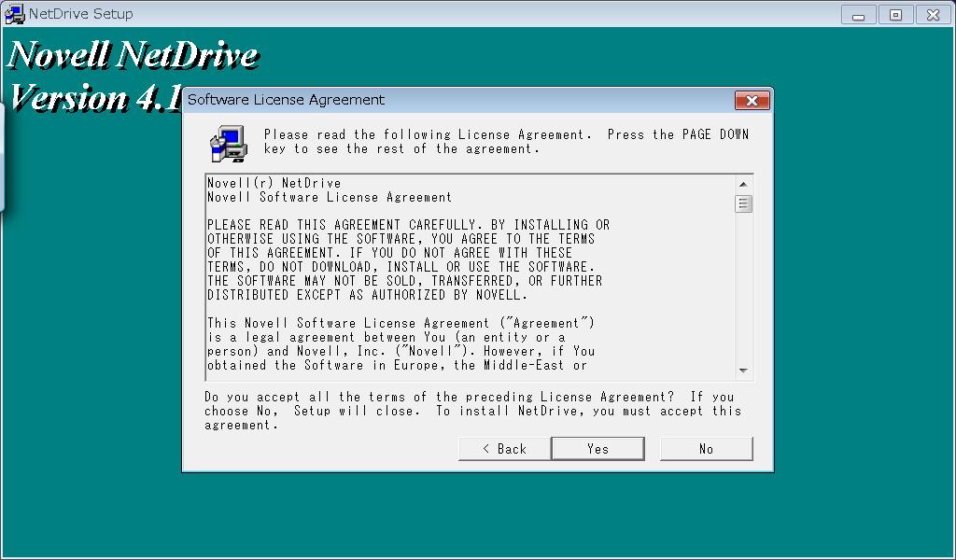
Task: Maximize the NetDrive Setup window
Action: click(x=895, y=15)
